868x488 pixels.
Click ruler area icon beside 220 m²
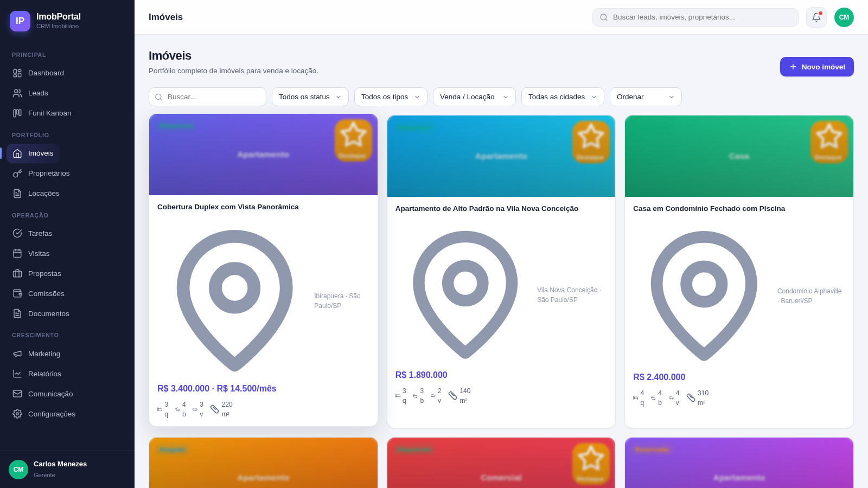click(215, 409)
